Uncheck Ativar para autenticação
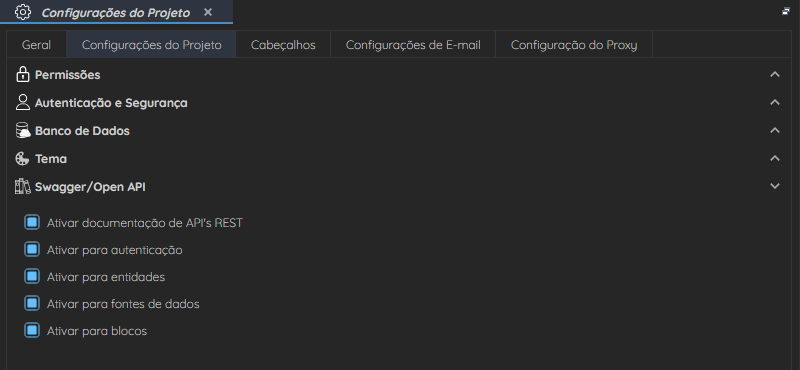The image size is (800, 370). click(32, 250)
